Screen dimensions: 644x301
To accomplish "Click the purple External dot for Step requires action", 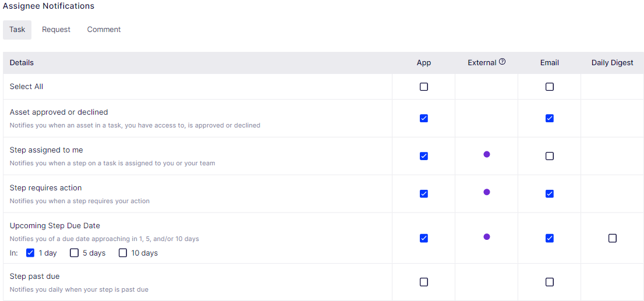I will tap(487, 192).
